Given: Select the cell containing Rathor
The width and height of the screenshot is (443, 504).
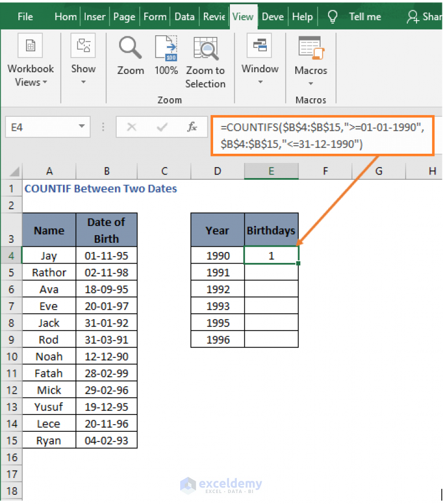Looking at the screenshot, I should (49, 272).
